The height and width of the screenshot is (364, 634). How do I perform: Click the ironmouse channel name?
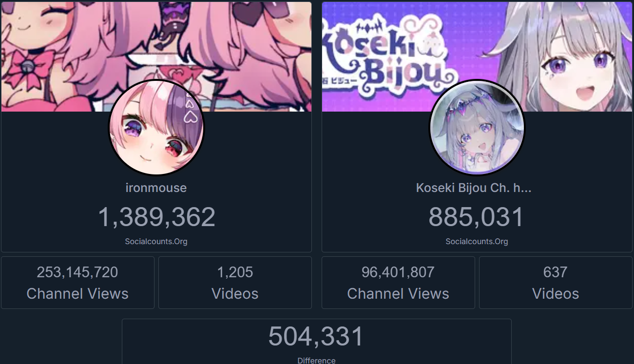(156, 188)
